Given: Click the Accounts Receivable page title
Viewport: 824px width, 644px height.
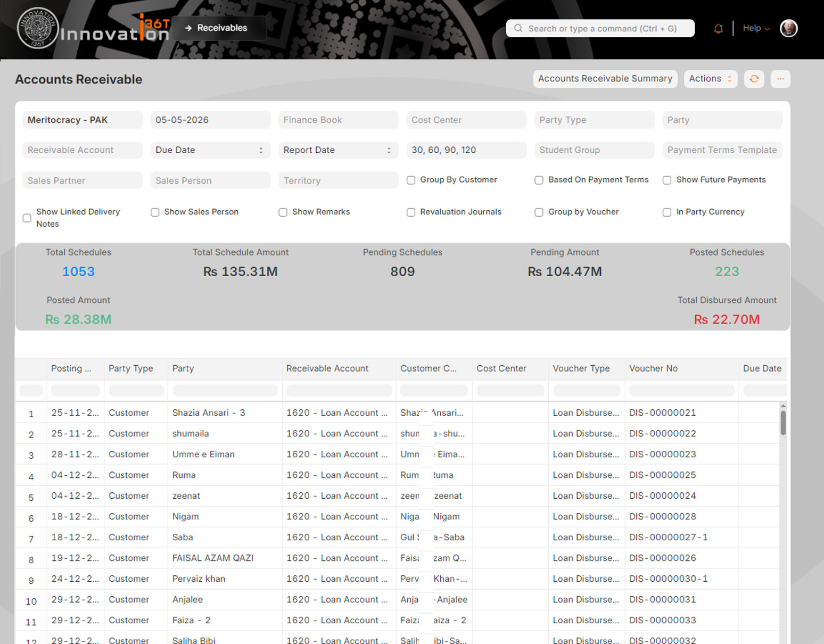Looking at the screenshot, I should coord(79,79).
